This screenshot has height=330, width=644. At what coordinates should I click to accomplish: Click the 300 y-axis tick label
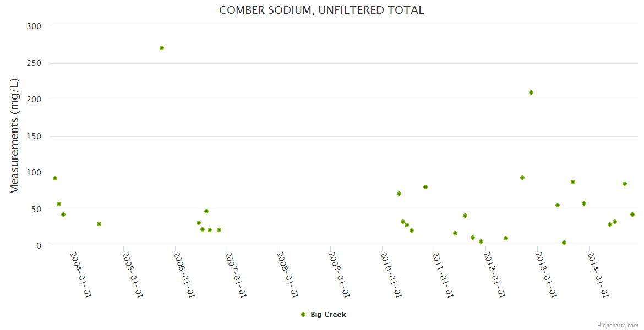[x=35, y=26]
